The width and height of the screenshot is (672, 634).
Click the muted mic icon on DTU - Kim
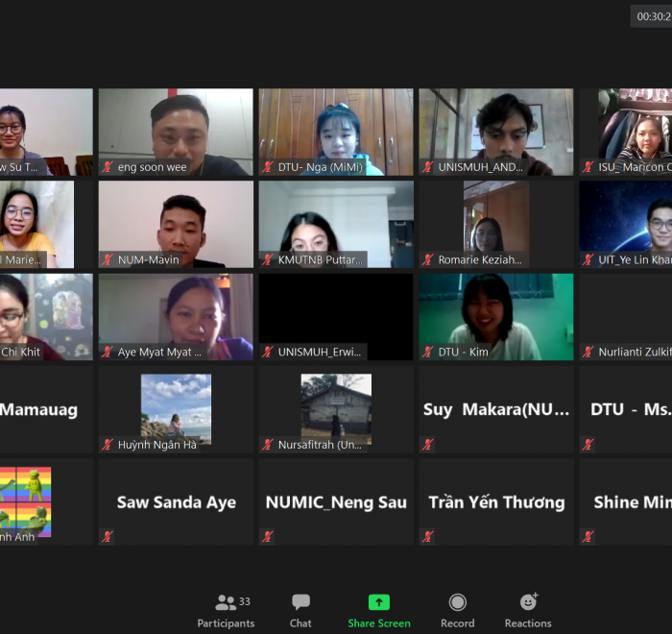(428, 352)
